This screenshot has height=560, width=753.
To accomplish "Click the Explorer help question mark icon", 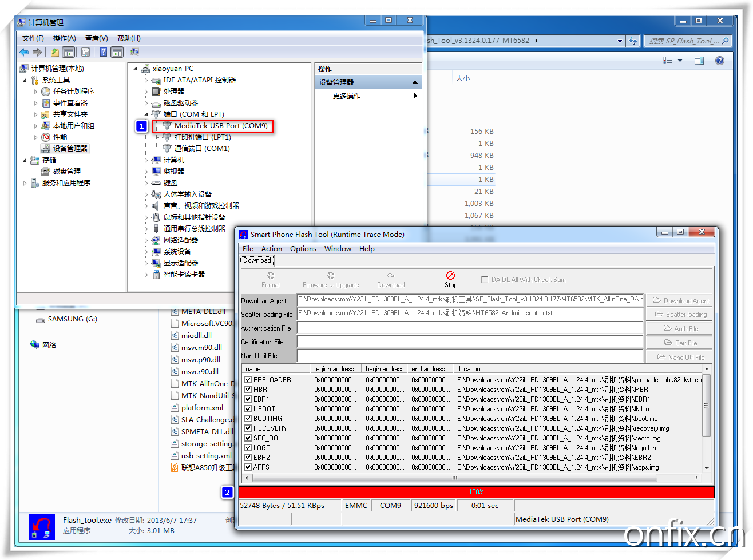I will coord(720,61).
